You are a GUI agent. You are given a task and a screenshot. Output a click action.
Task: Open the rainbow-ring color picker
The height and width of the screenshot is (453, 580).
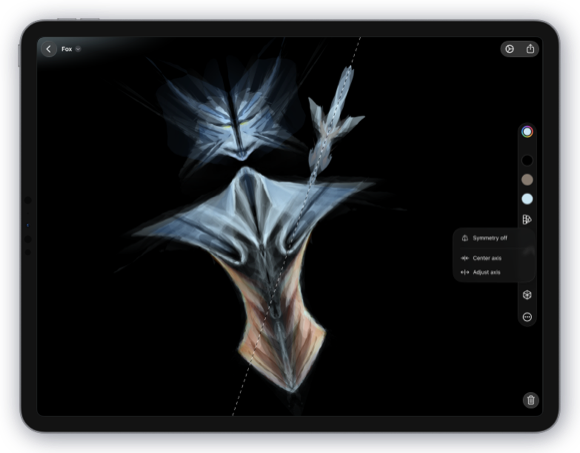527,132
